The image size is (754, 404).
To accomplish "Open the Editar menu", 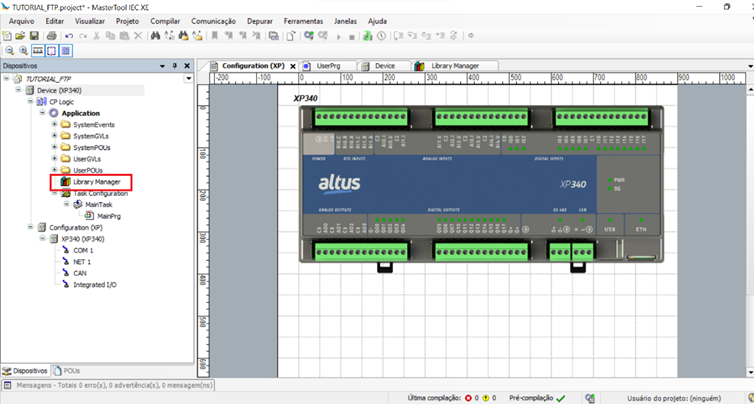I will [x=55, y=21].
